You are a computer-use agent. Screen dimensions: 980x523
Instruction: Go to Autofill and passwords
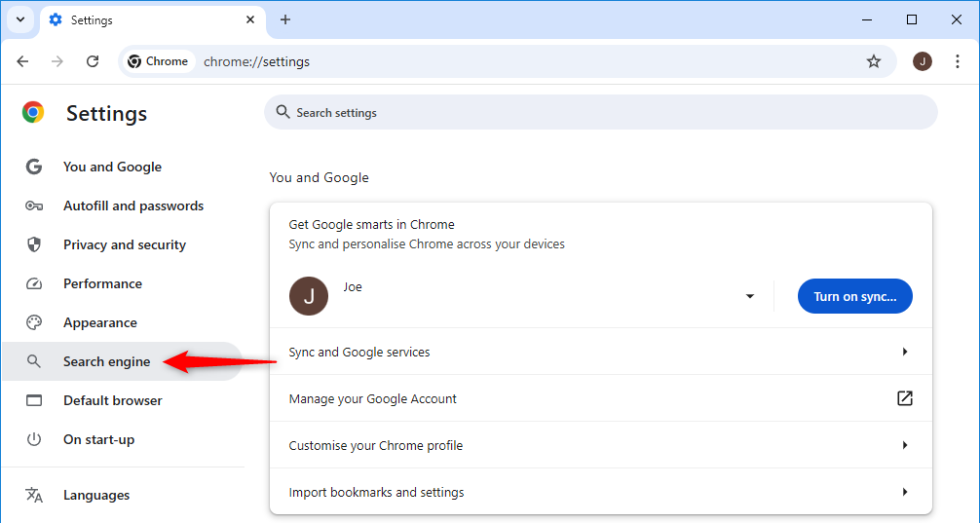(x=132, y=205)
